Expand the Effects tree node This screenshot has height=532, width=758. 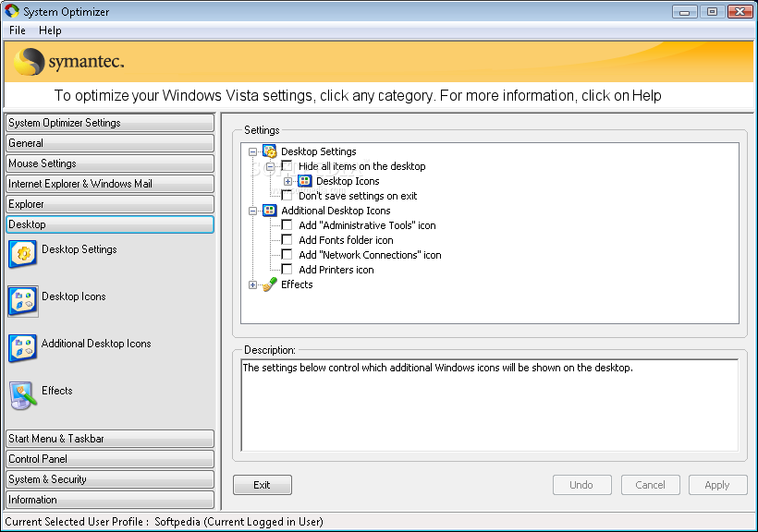pyautogui.click(x=252, y=285)
